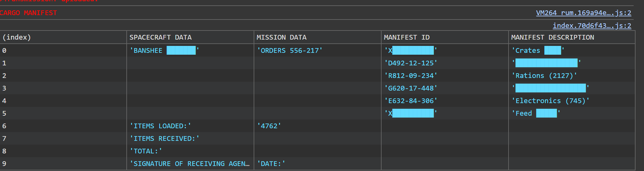The width and height of the screenshot is (644, 171).
Task: Click the 'TOTAL:' cell in row 8
Action: pyautogui.click(x=190, y=151)
